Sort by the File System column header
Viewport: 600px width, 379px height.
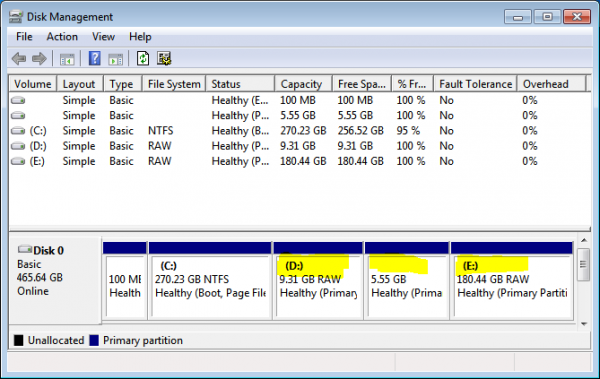tap(174, 84)
